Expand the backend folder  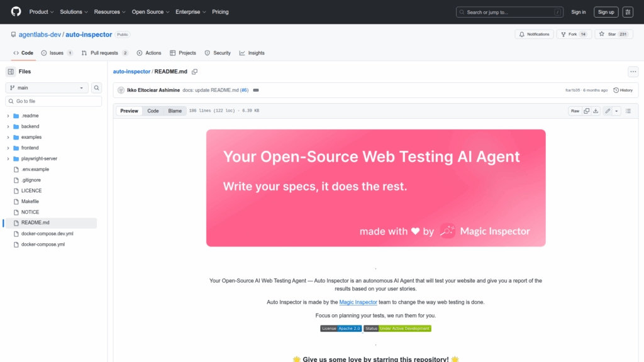tap(8, 126)
